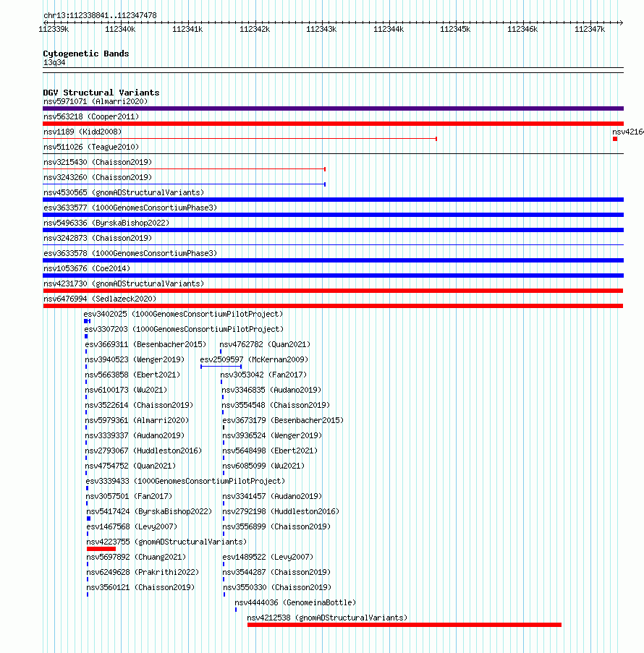Open nsv563218 (Cooper2011) variant label

(x=91, y=116)
